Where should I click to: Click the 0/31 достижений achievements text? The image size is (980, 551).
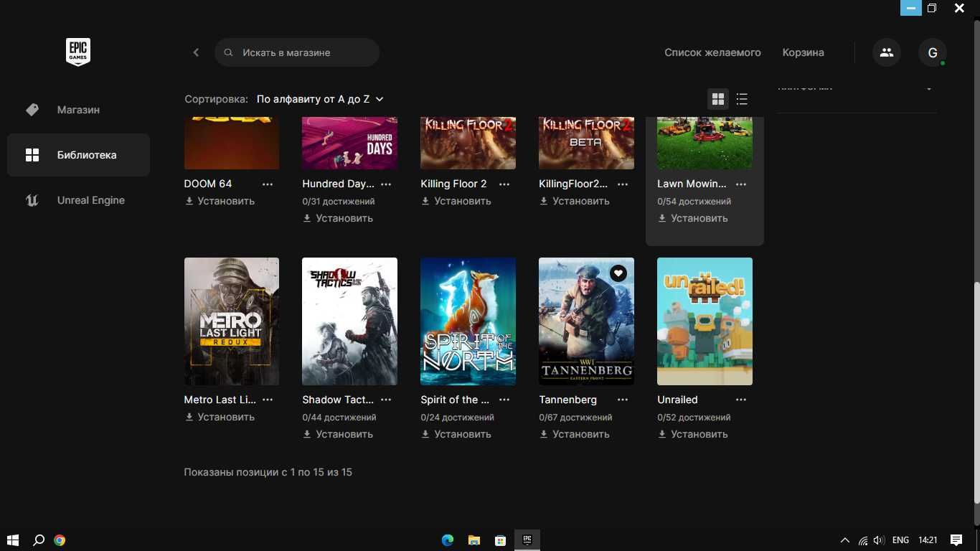(x=339, y=202)
